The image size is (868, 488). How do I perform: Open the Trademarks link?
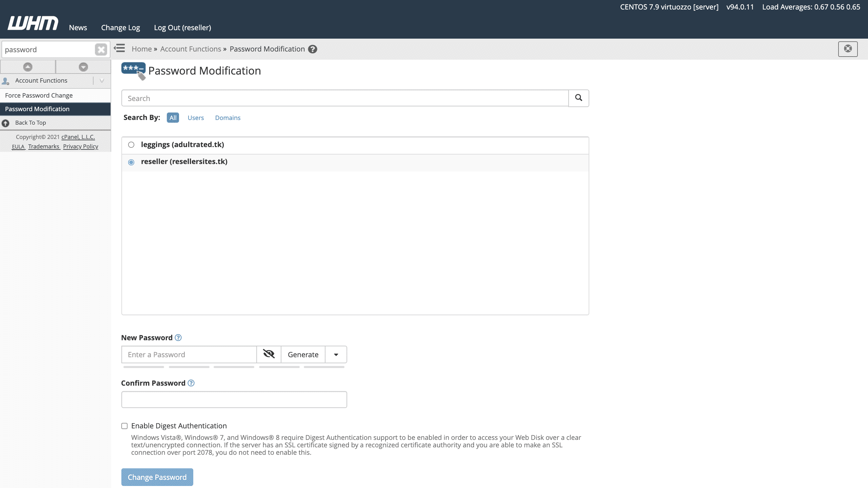tap(44, 146)
